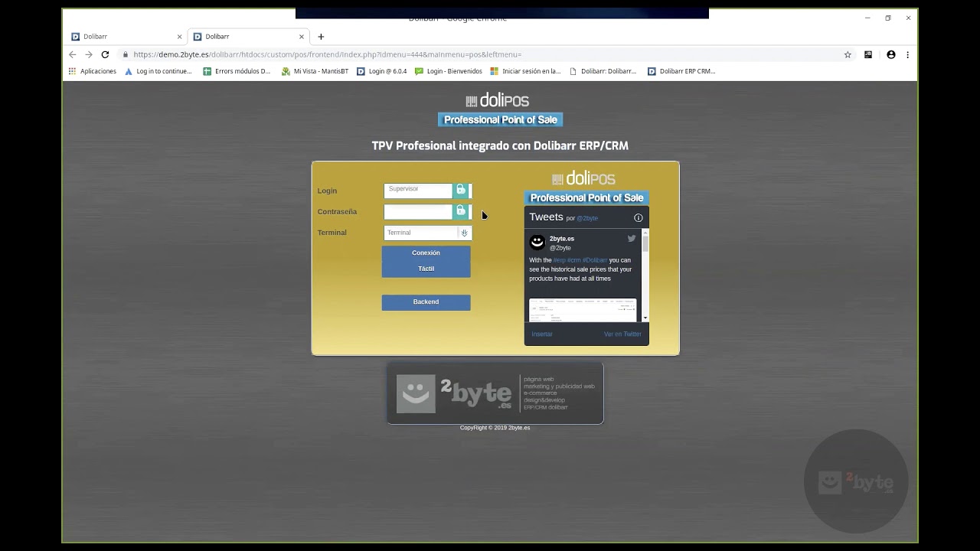
Task: Click the padlock site info icon
Action: click(125, 55)
